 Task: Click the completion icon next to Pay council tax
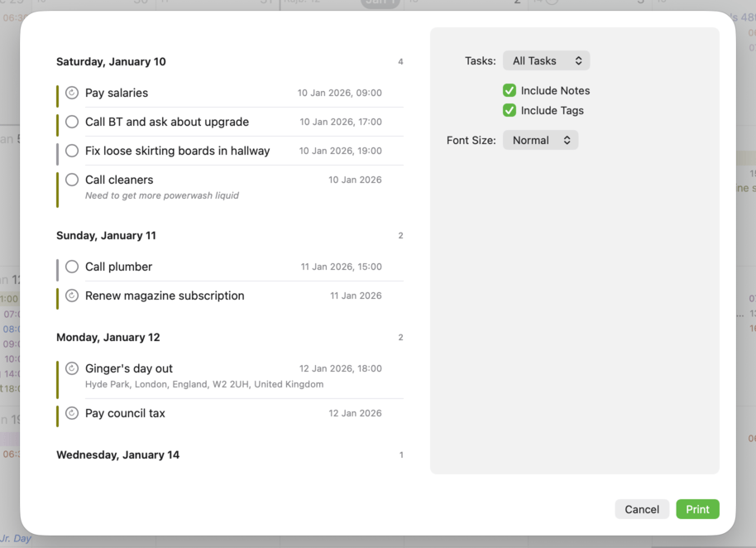pos(71,413)
